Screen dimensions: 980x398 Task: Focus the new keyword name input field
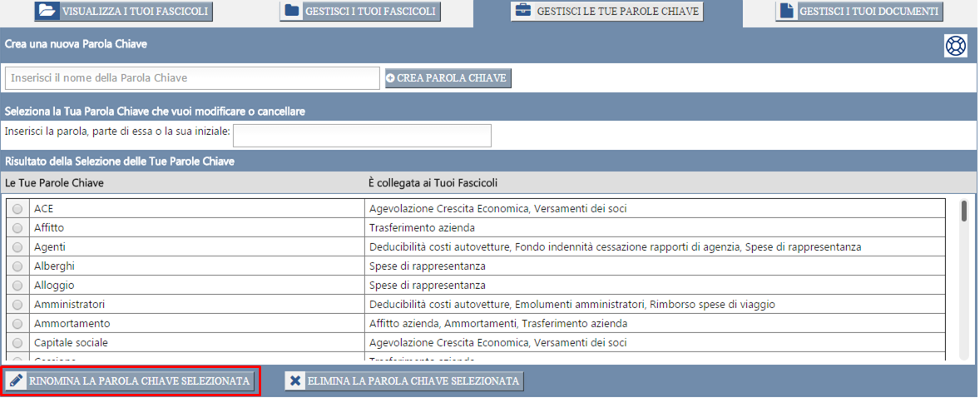point(192,77)
